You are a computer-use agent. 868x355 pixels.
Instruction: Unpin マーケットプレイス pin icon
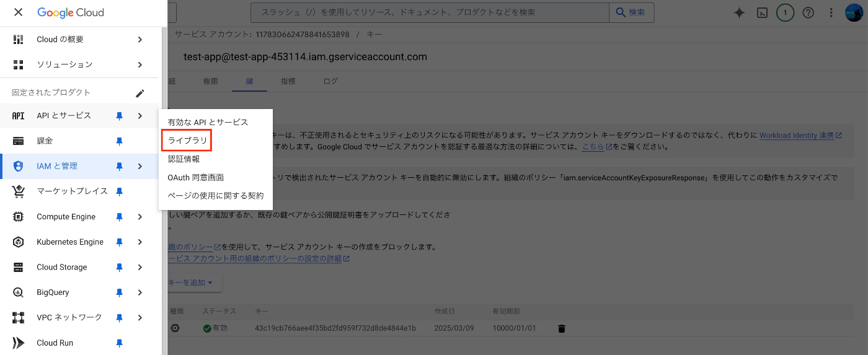coord(120,191)
